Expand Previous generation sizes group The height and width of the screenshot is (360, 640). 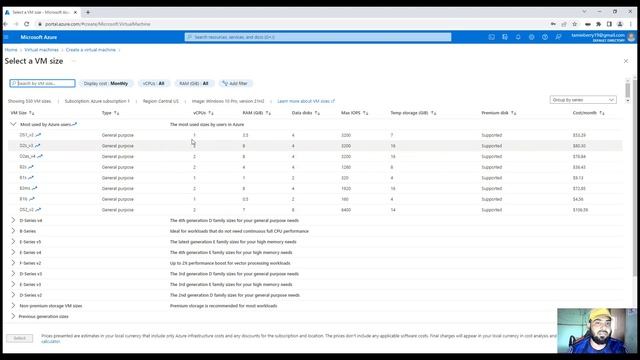13,316
